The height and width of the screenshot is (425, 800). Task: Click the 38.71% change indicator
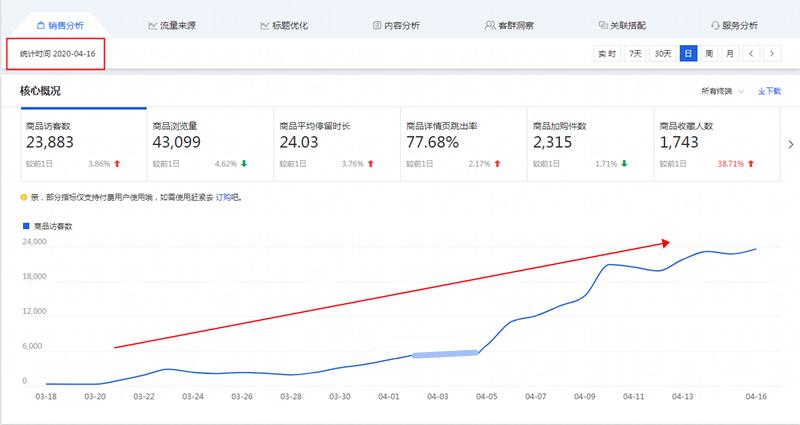coord(736,164)
